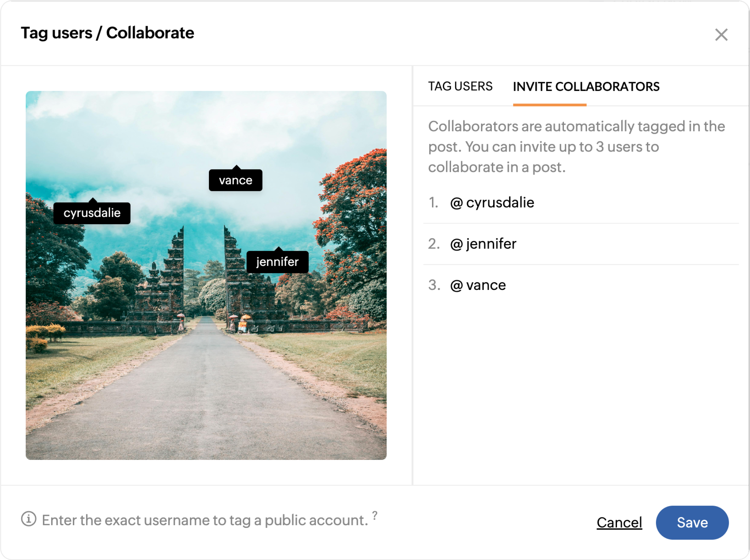The image size is (750, 560).
Task: Select collaborator @ cyrusdalie in the list
Action: point(581,203)
